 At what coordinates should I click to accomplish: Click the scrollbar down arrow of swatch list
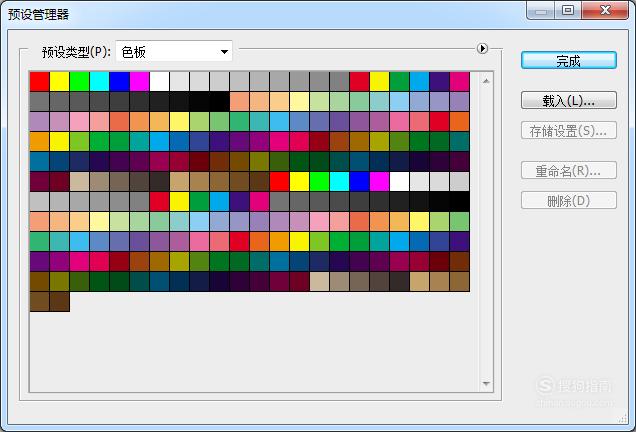tap(486, 383)
